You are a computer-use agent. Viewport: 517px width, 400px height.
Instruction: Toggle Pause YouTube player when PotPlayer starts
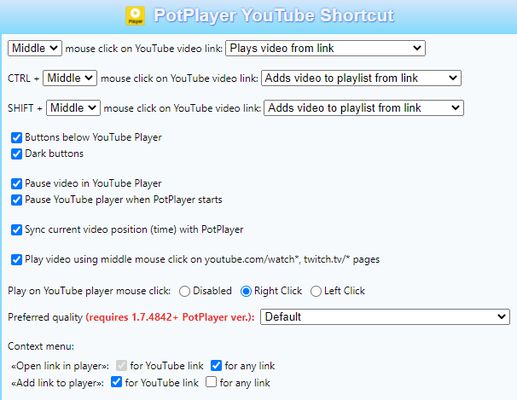tap(16, 200)
